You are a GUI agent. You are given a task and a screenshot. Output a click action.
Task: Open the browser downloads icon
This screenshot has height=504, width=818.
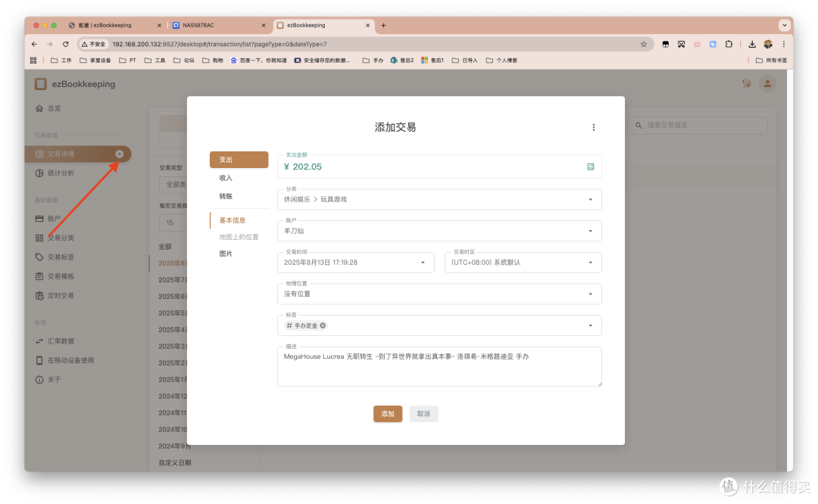pos(752,45)
